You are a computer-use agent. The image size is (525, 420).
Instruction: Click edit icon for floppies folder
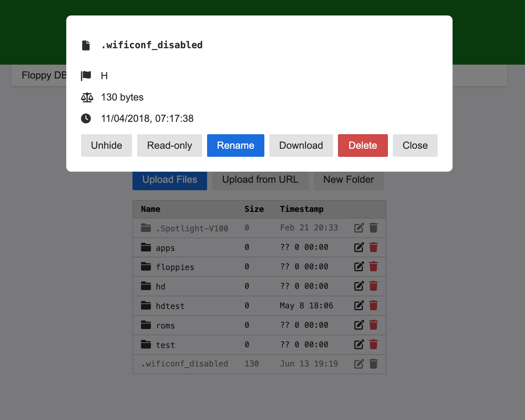click(359, 267)
